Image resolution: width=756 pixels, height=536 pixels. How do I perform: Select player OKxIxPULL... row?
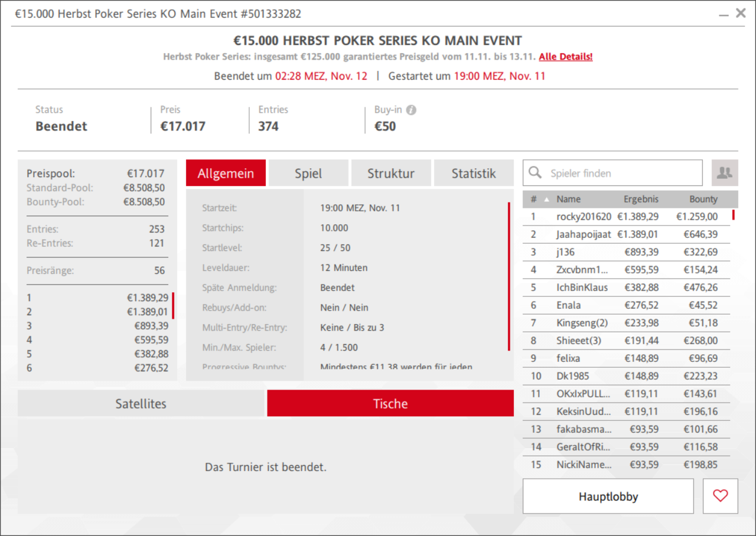[626, 394]
